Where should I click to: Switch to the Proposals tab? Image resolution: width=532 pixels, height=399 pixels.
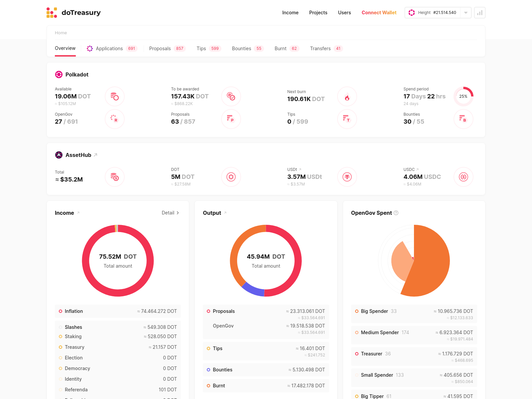167,49
